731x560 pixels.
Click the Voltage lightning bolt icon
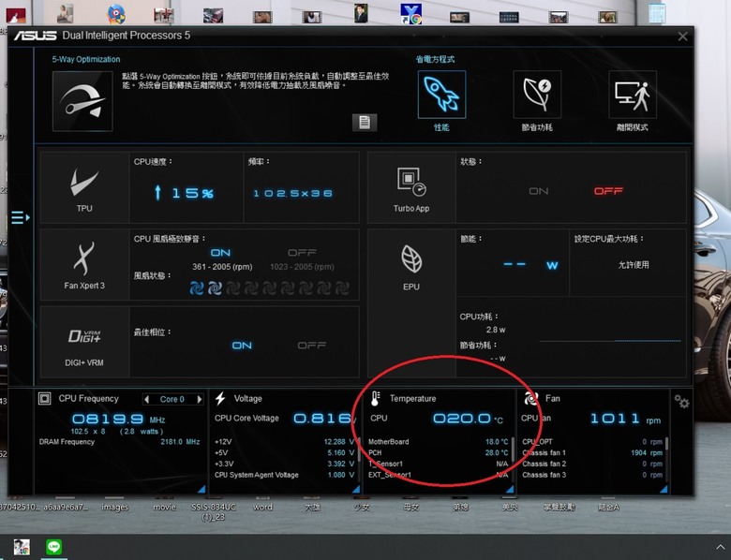(220, 398)
